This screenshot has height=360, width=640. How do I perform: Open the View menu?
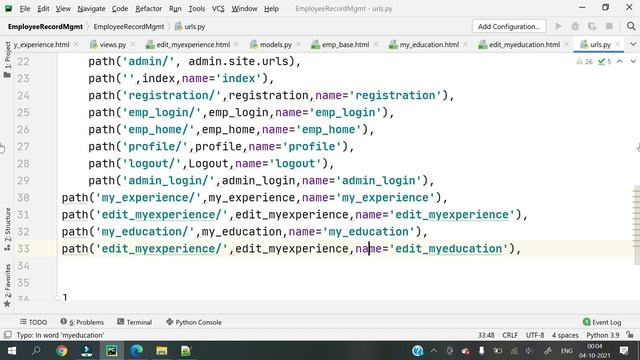click(x=63, y=9)
